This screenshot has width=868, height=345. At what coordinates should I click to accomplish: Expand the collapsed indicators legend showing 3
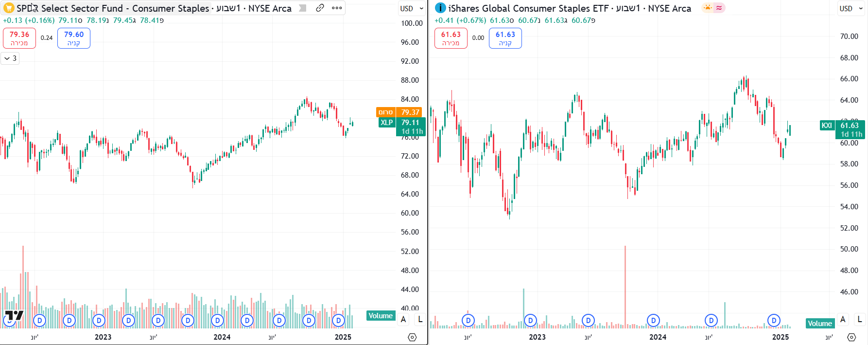tap(10, 58)
